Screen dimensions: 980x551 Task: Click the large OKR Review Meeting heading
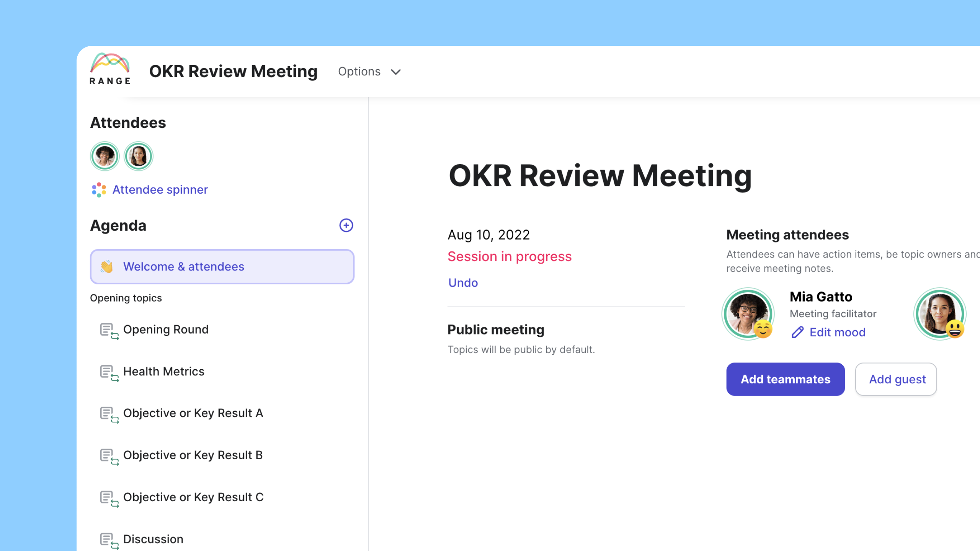click(x=600, y=176)
